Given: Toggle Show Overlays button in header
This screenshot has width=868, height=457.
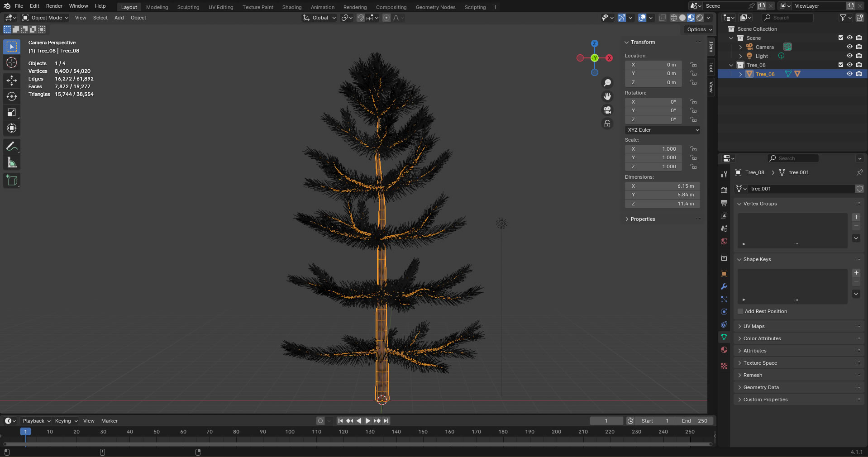Looking at the screenshot, I should pyautogui.click(x=642, y=18).
